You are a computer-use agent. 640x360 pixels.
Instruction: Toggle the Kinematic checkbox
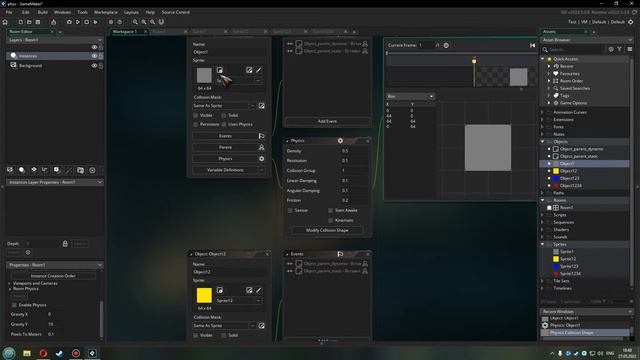coord(330,220)
